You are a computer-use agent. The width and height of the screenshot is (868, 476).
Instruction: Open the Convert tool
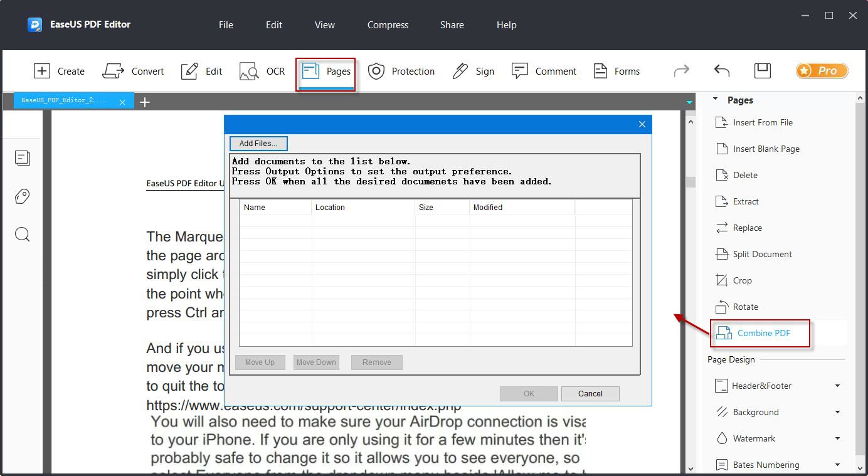pyautogui.click(x=134, y=71)
